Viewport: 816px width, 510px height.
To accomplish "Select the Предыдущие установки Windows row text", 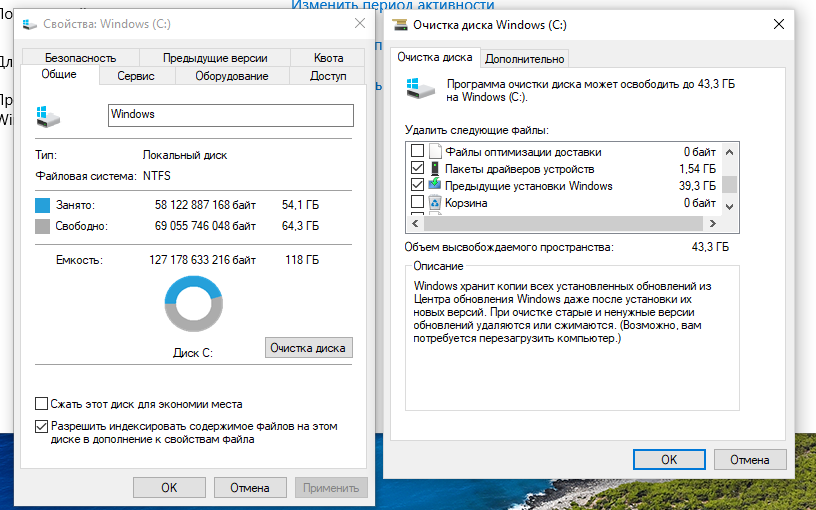I will click(529, 186).
